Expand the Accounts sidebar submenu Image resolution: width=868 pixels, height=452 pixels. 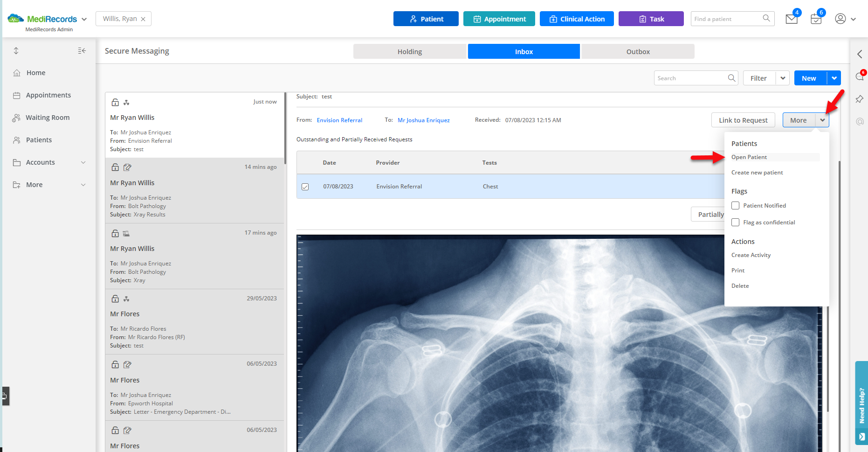tap(83, 162)
